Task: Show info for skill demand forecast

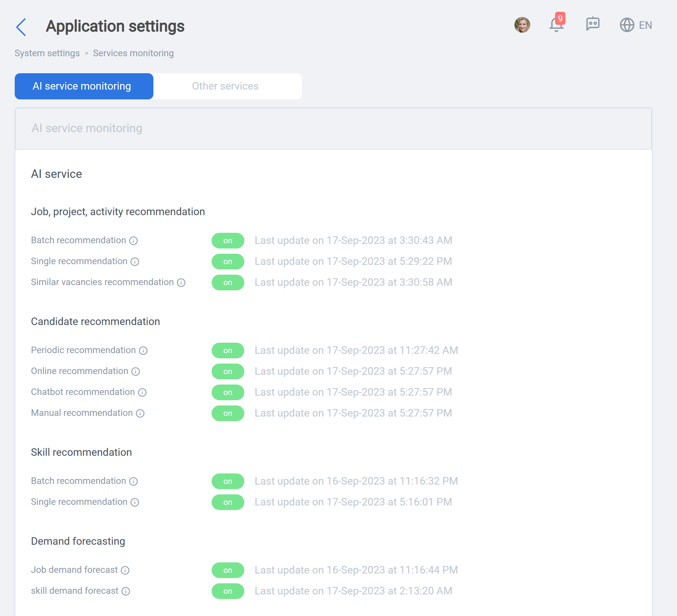Action: (x=126, y=591)
